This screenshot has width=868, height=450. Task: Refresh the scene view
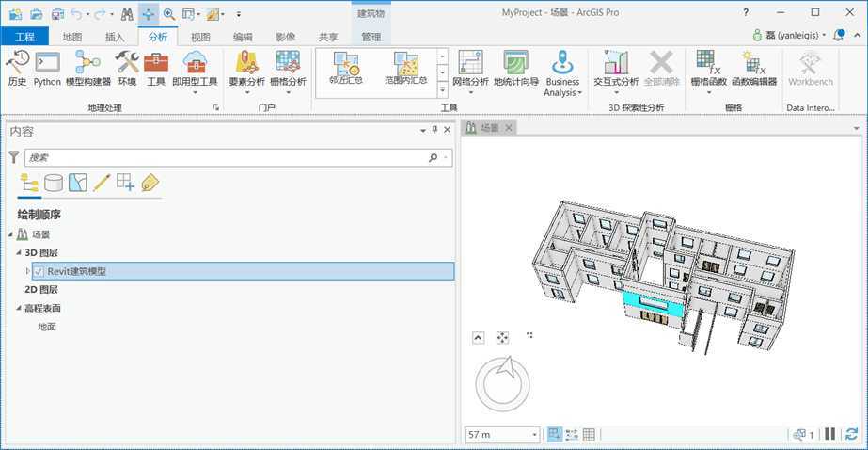(x=852, y=435)
